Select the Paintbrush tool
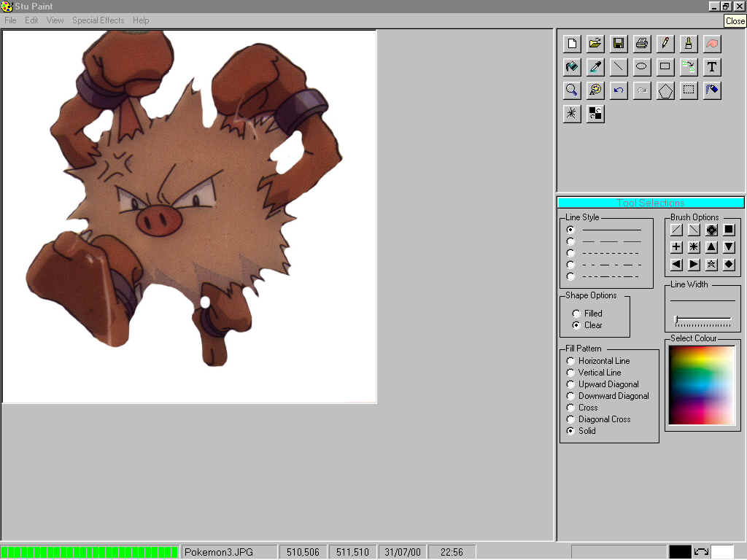Viewport: 747px width, 560px height. click(x=689, y=44)
